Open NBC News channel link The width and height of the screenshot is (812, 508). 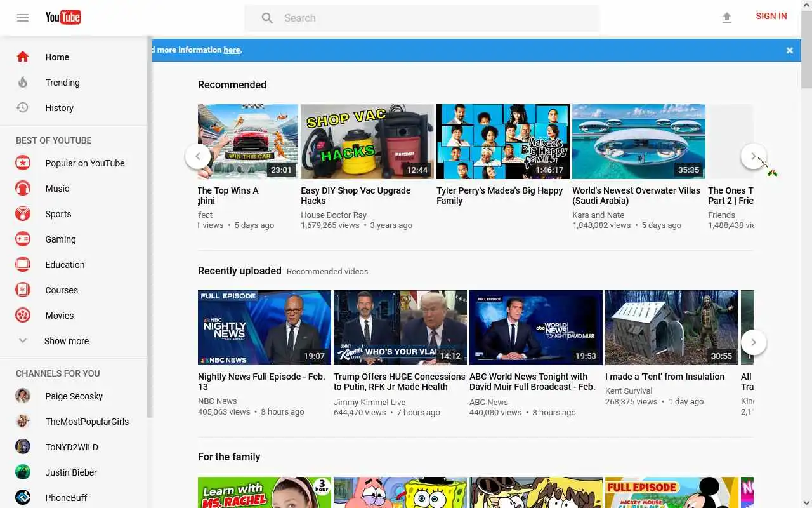click(218, 401)
